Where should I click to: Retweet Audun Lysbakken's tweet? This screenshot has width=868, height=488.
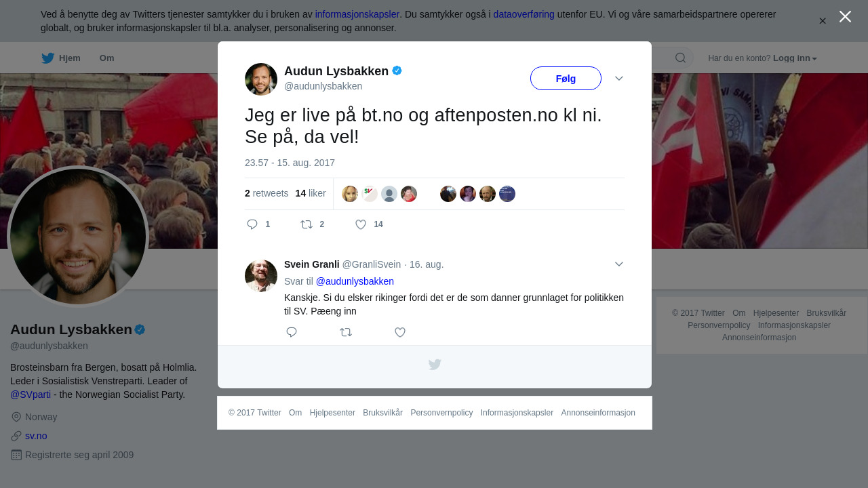tap(307, 224)
